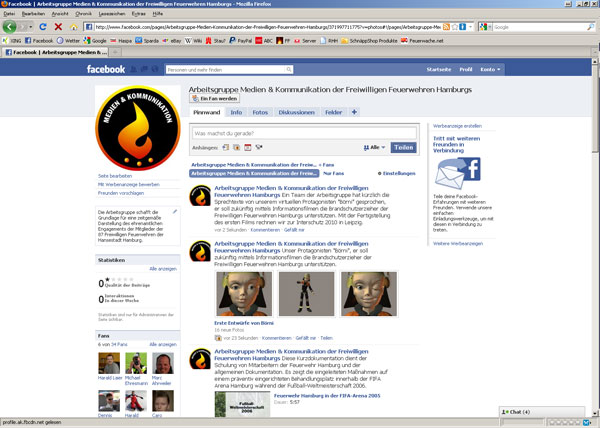The height and width of the screenshot is (428, 600).
Task: Switch to the Fotos tab
Action: click(x=259, y=113)
